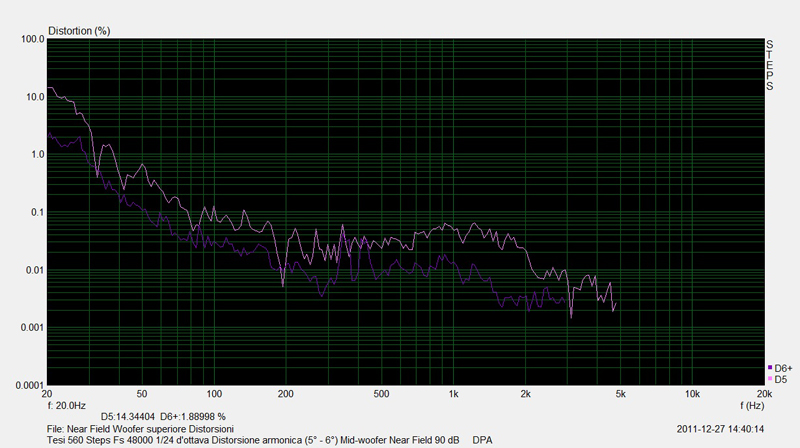Click the 10.0 y-axis tick label
Screen dimensions: 800x448
click(35, 97)
